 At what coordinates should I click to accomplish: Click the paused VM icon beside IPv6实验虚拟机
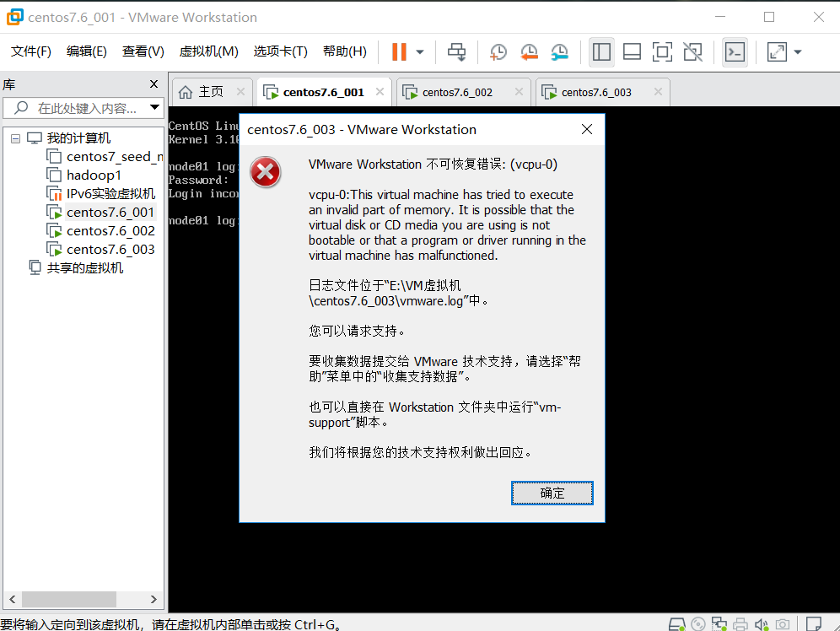point(54,194)
